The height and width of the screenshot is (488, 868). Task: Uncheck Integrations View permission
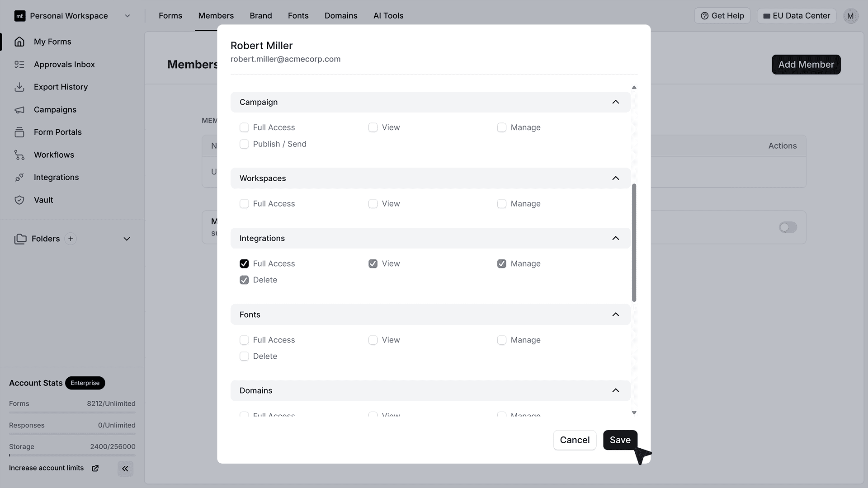coord(373,263)
